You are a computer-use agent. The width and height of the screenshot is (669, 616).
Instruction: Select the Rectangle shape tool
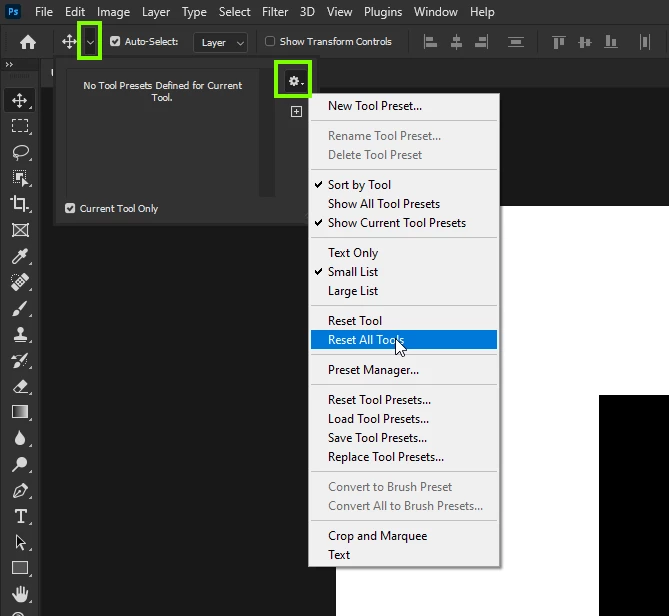(x=20, y=568)
